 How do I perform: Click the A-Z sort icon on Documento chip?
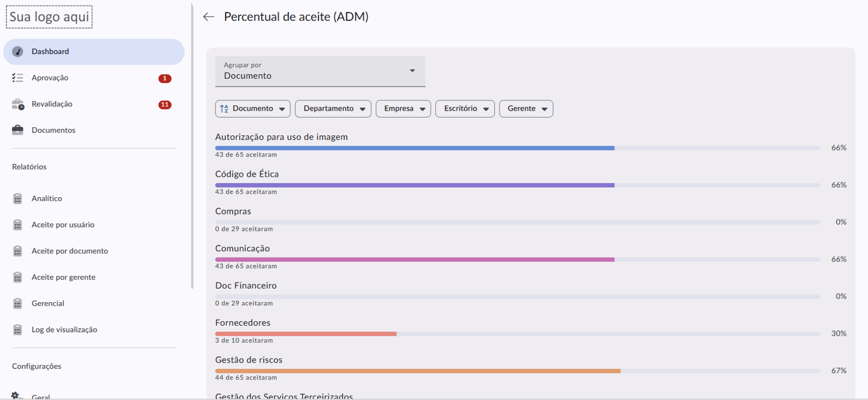[224, 109]
